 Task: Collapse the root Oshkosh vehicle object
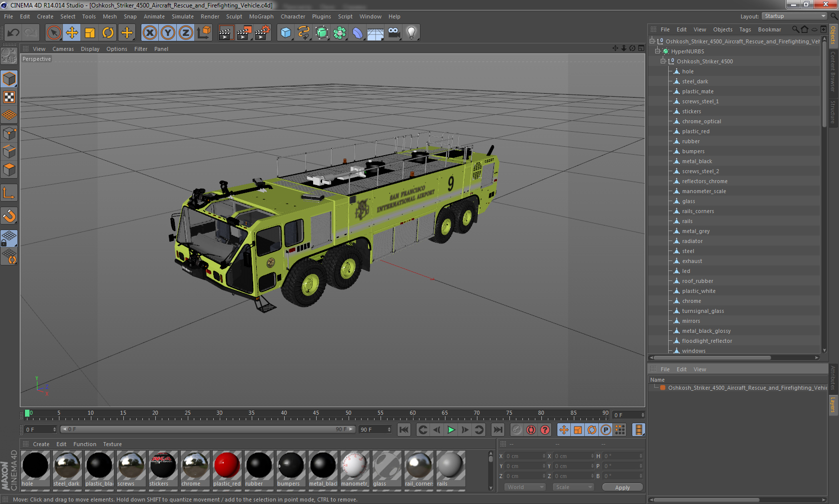click(x=652, y=41)
